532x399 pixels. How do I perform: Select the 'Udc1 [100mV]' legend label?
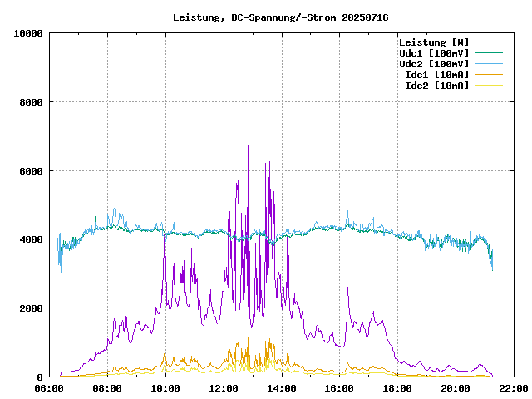[433, 53]
